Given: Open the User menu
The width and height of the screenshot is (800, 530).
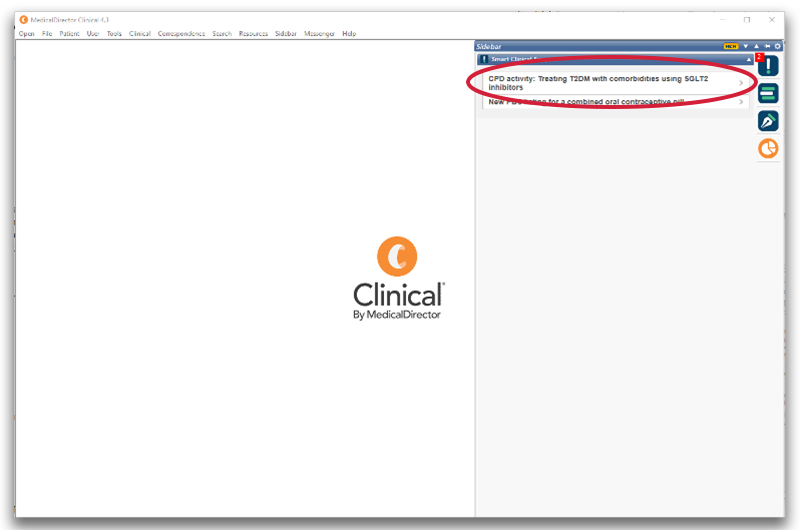Looking at the screenshot, I should coord(93,34).
